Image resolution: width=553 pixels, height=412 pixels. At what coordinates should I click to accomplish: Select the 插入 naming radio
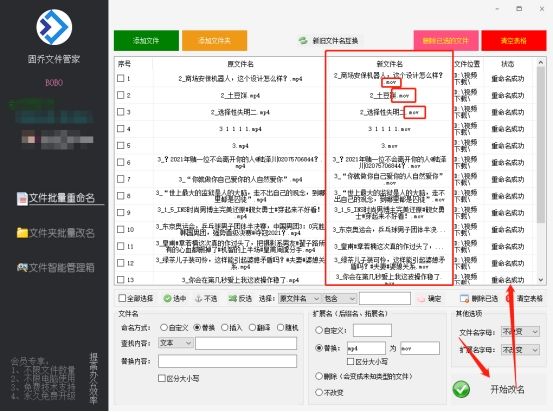(225, 327)
